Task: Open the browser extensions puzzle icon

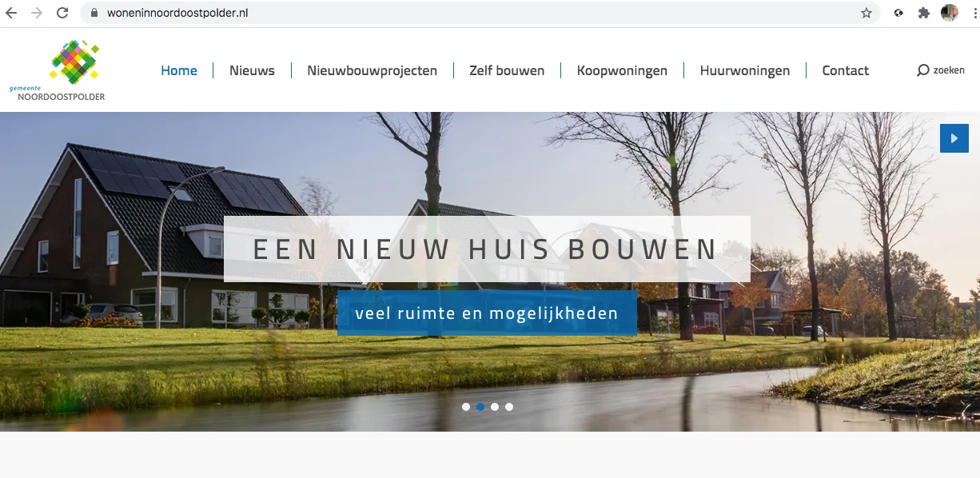Action: (923, 13)
